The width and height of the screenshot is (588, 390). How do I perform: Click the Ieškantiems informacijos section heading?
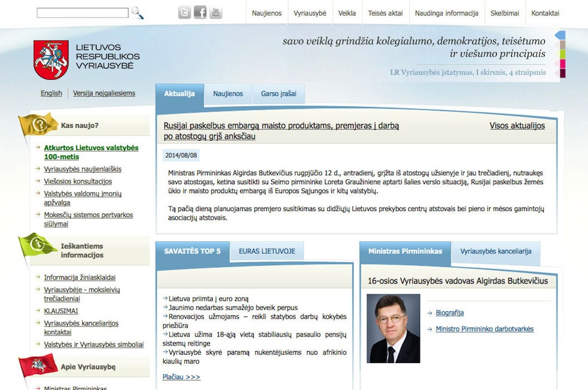[82, 251]
